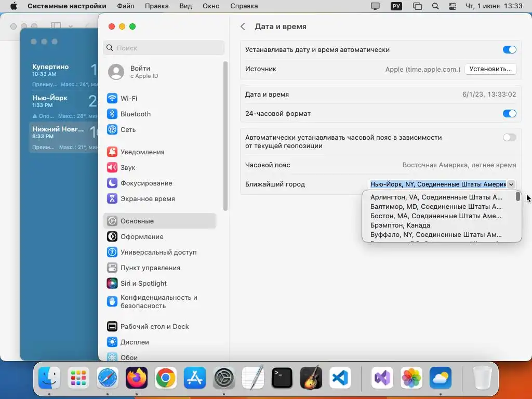Screen dimensions: 532x399
Task: Open Дисплеи display settings
Action: tap(160, 342)
